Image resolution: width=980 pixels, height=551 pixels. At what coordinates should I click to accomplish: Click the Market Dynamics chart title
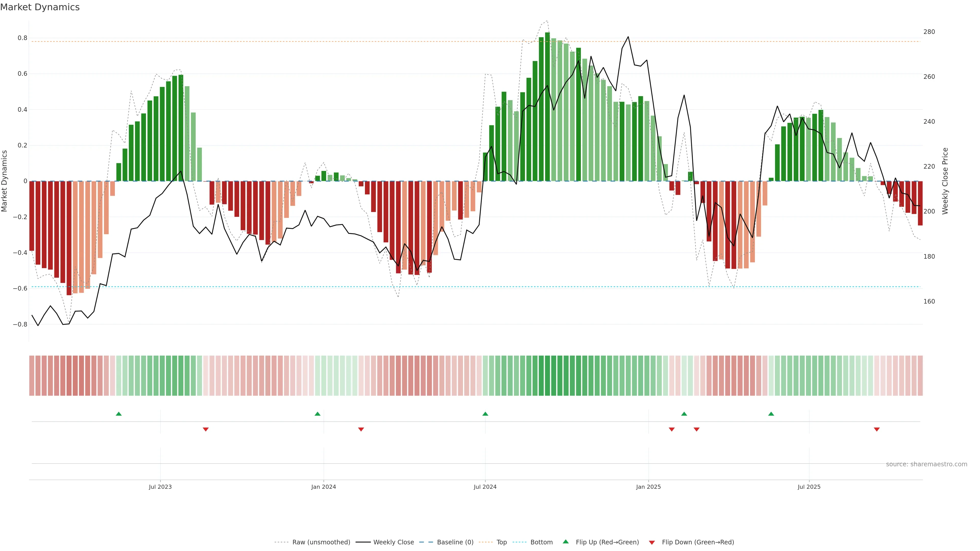click(x=40, y=7)
